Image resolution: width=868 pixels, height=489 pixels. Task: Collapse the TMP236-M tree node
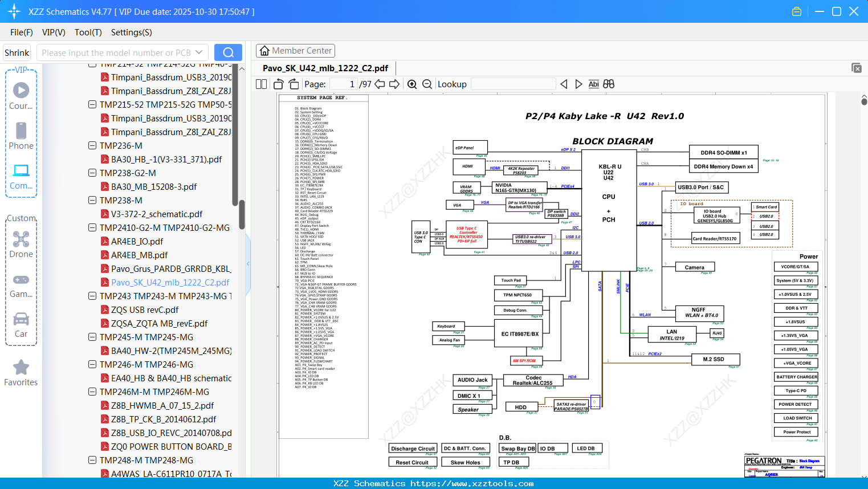click(x=92, y=145)
